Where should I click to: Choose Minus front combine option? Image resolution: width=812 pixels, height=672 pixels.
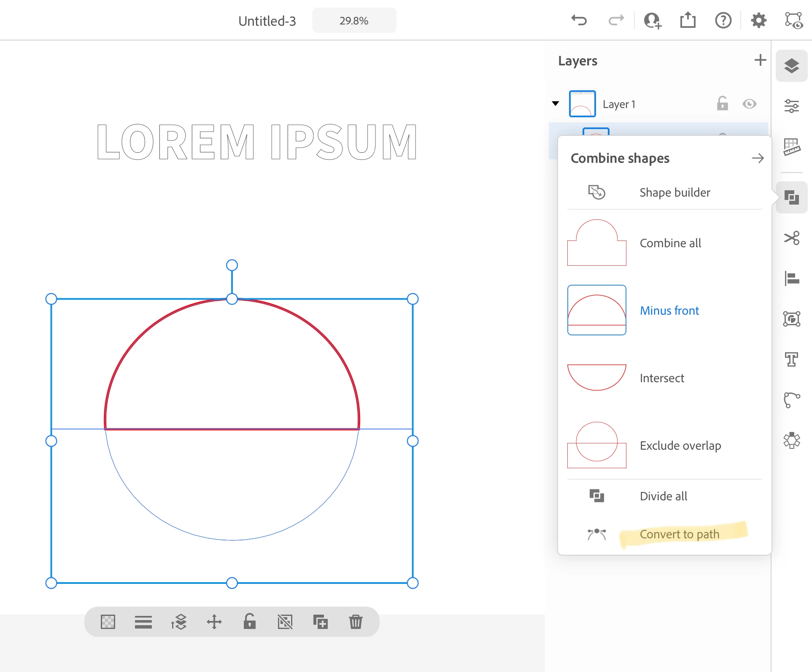tap(669, 310)
